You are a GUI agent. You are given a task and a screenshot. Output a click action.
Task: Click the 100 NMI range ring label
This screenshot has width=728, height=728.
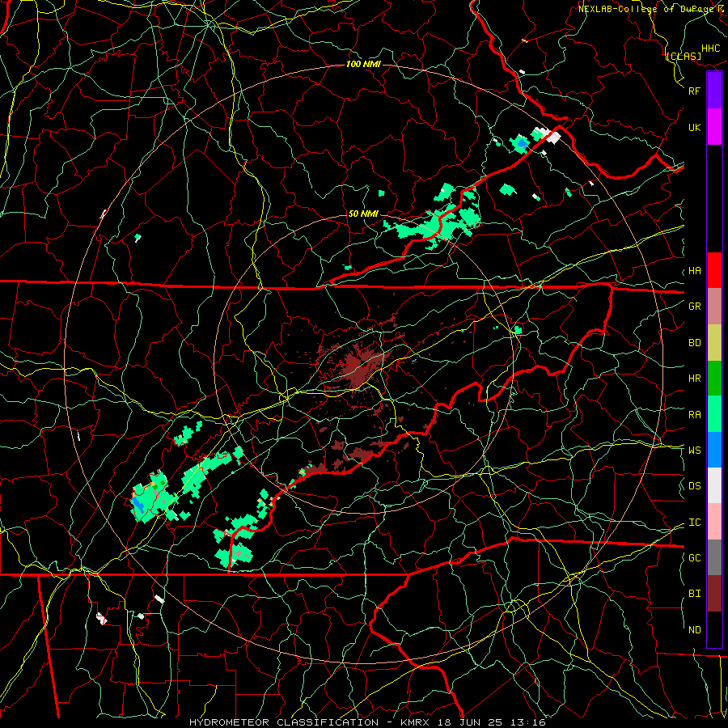point(363,64)
